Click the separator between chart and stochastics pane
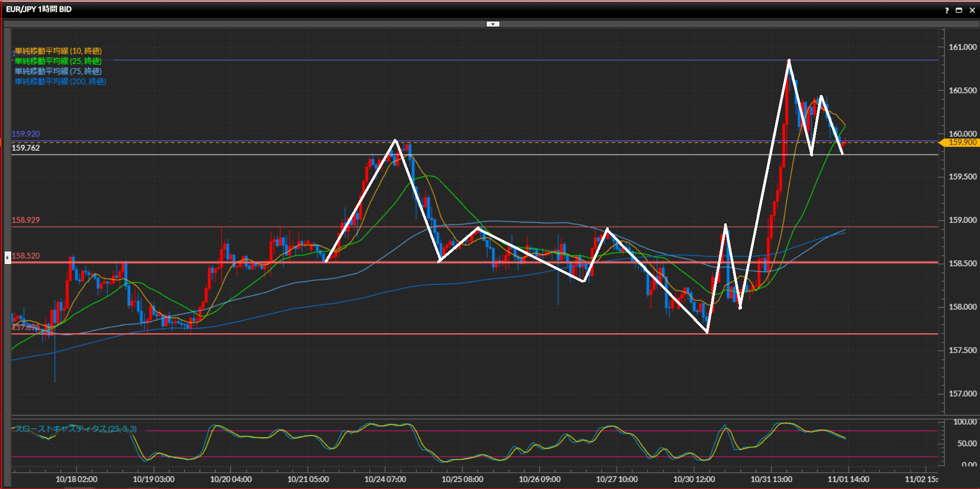This screenshot has height=489, width=980. click(x=475, y=417)
